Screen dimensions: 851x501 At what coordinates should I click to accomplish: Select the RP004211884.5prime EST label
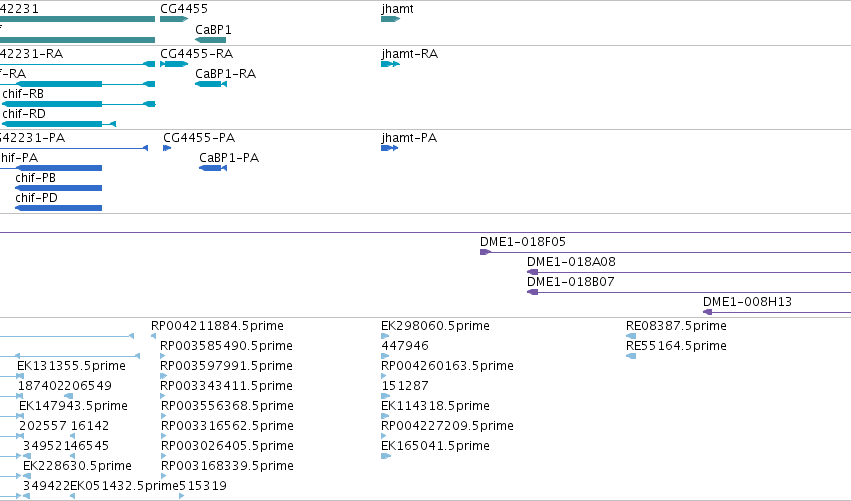(x=217, y=326)
